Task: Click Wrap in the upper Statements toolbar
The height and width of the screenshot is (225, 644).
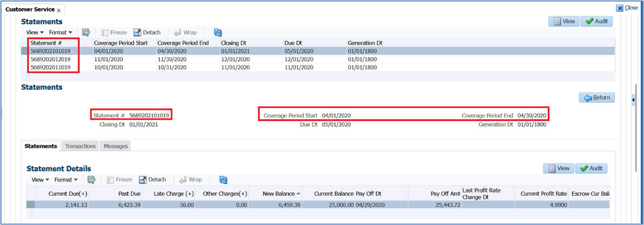Action: pos(185,32)
